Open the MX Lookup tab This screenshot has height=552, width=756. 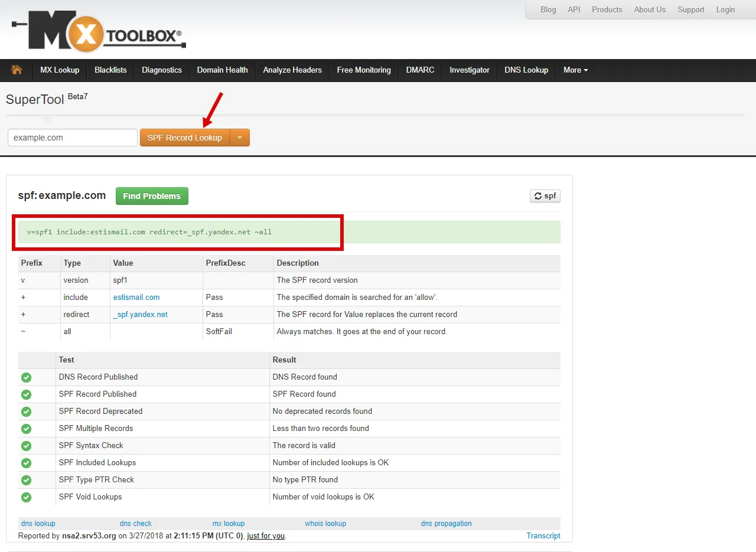coord(60,70)
